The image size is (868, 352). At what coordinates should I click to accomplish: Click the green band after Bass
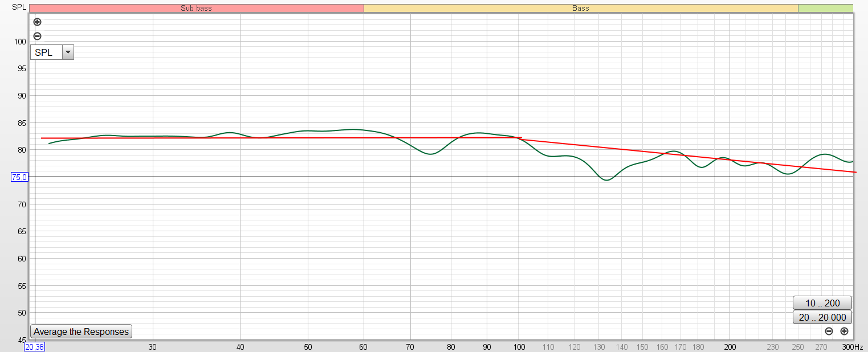(825, 8)
